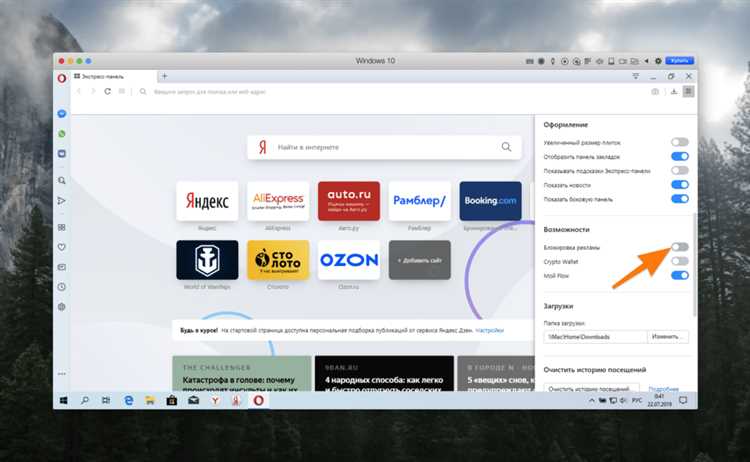
Task: Open the Opera main menu logo
Action: tap(62, 78)
